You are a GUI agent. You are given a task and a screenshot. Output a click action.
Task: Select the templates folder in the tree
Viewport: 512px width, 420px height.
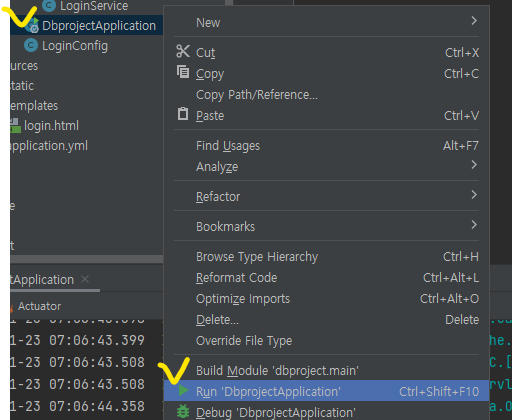[x=34, y=106]
